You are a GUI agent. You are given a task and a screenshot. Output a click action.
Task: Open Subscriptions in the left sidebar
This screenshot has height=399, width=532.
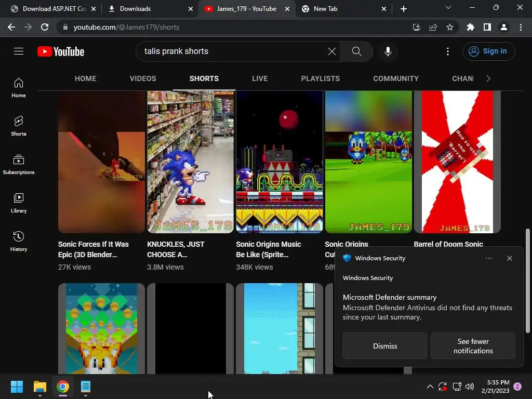tap(19, 165)
